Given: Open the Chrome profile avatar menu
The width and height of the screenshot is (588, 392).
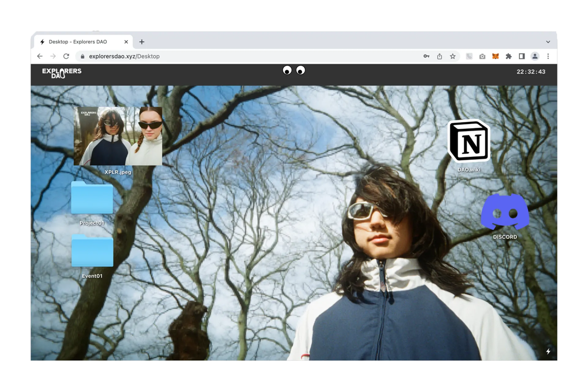Looking at the screenshot, I should click(535, 56).
